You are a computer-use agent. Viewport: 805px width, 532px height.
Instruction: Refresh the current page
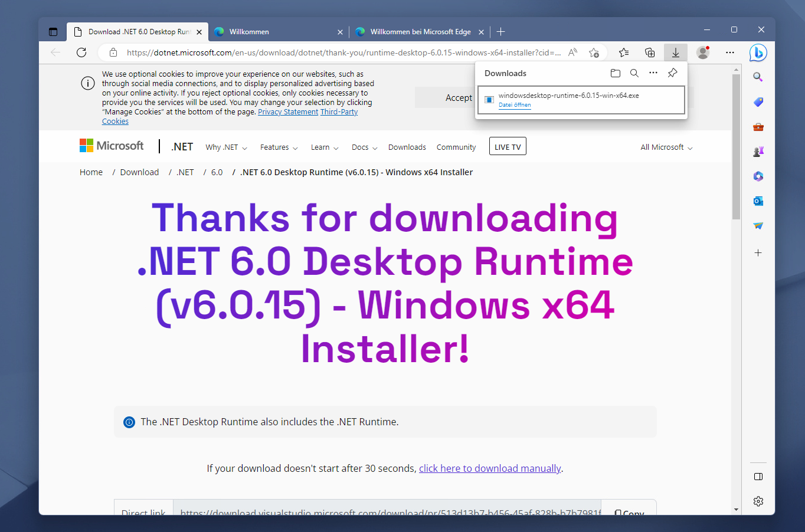point(81,52)
